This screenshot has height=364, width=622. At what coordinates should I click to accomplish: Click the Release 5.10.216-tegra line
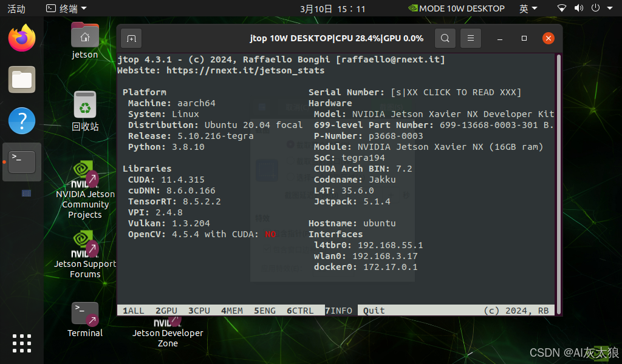[x=191, y=136]
